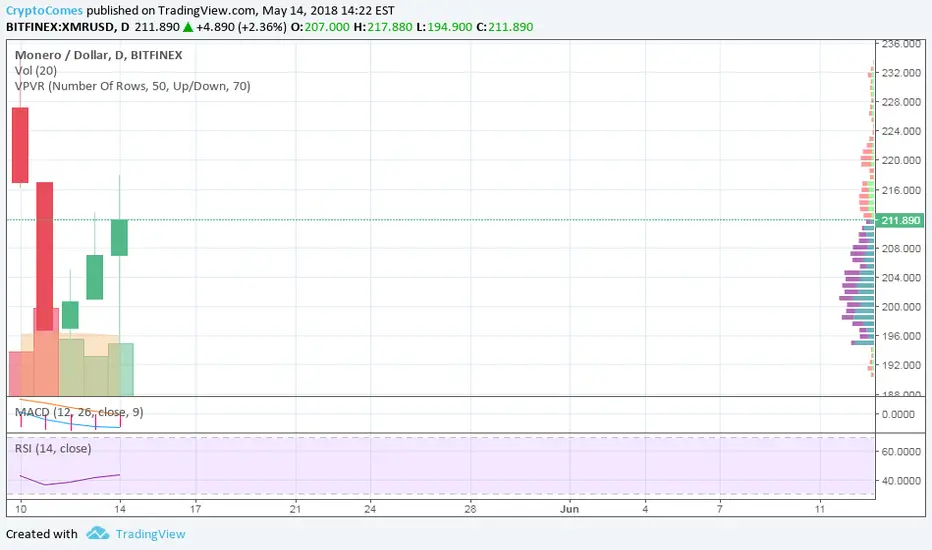
Task: Select the VPVR indicator label
Action: tap(133, 86)
